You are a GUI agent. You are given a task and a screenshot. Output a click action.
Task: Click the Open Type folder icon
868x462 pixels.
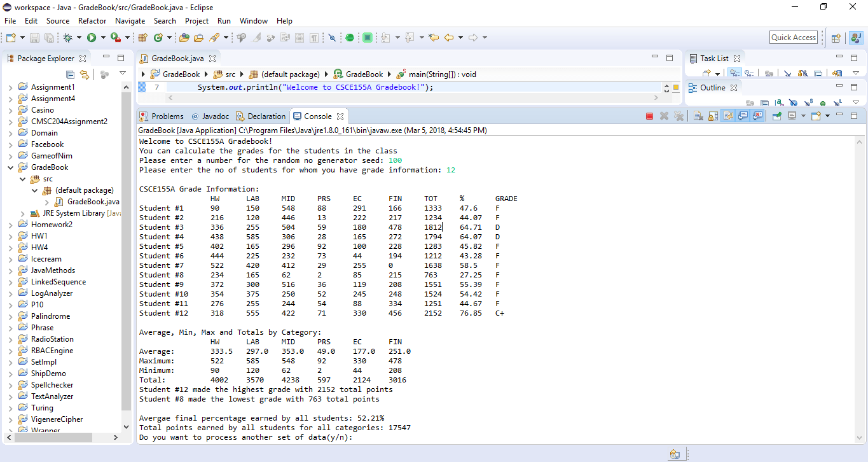tap(184, 38)
